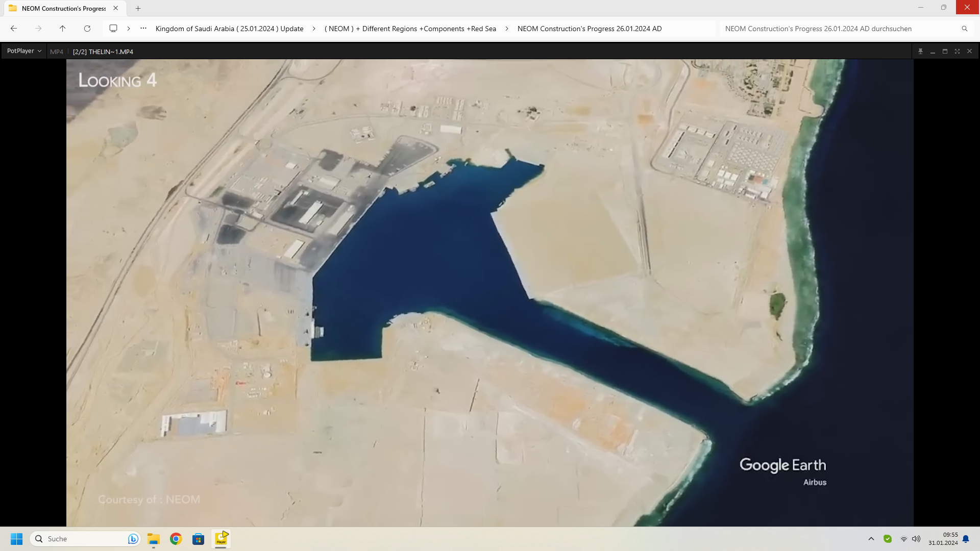Open a new Explorer tab
Viewport: 980px width, 551px height.
138,8
